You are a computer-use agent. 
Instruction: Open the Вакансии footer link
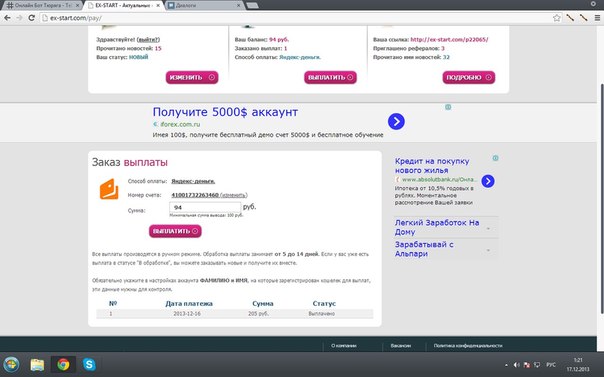[401, 346]
